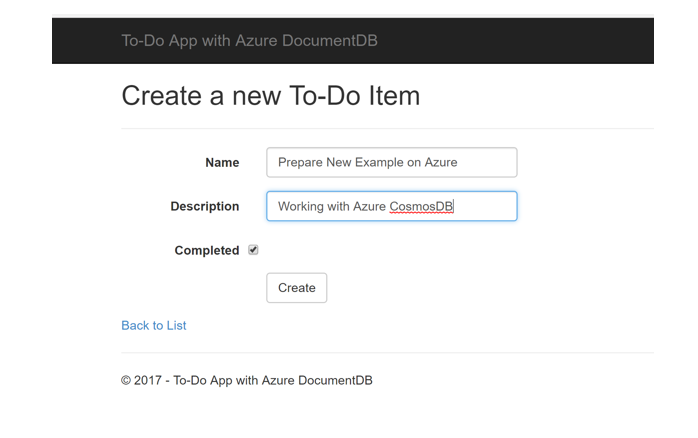The height and width of the screenshot is (438, 698).
Task: Click the copyright symbol in the footer
Action: (126, 381)
